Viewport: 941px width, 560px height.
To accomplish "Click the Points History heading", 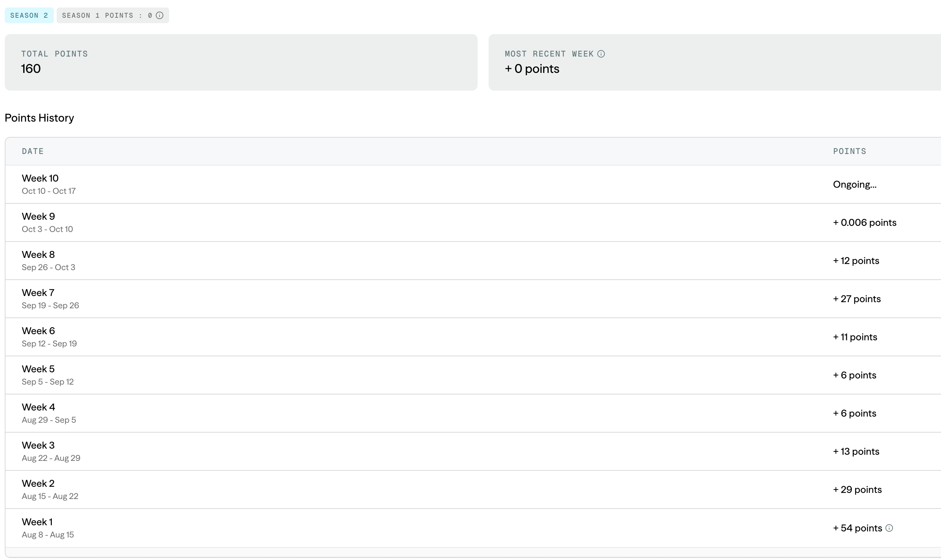I will [x=39, y=118].
